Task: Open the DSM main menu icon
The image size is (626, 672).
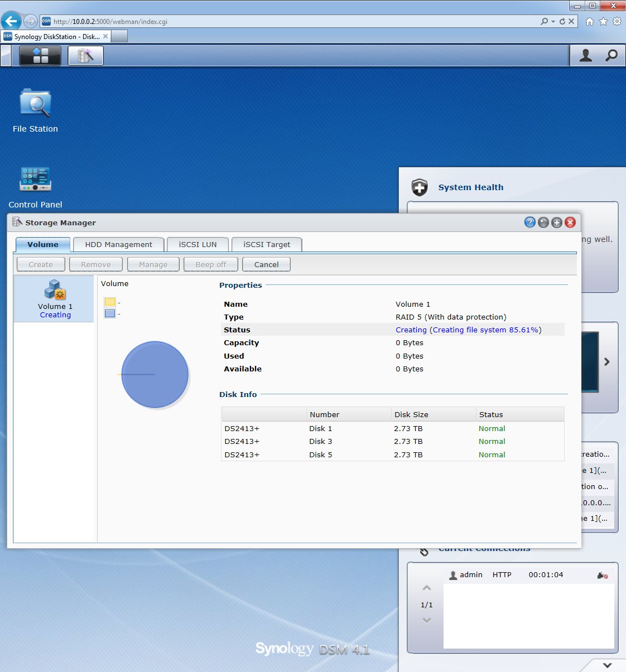Action: [40, 56]
